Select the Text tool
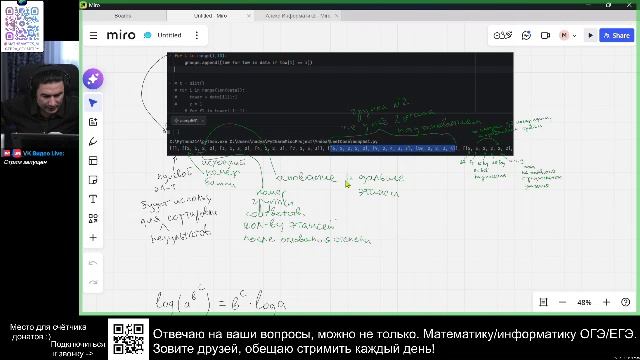 click(93, 199)
